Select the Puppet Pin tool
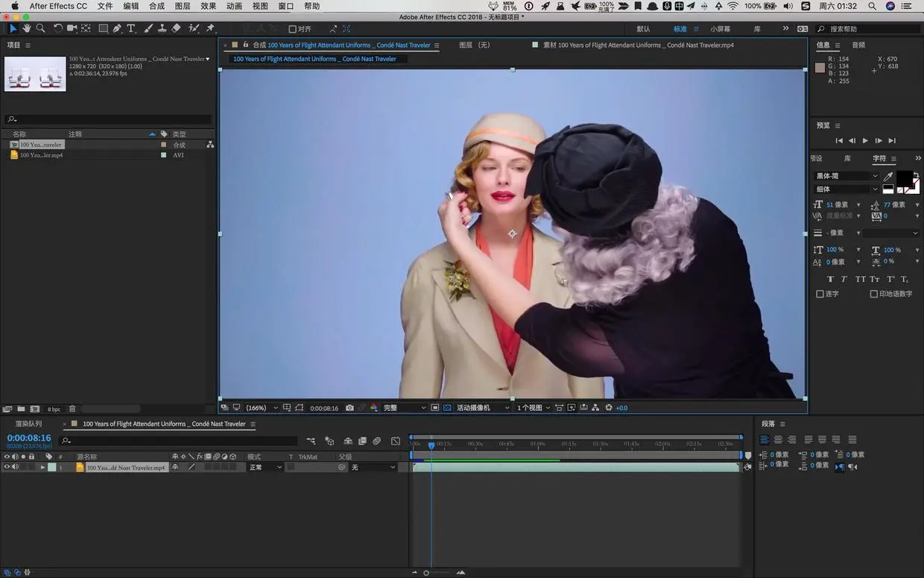 coord(210,28)
